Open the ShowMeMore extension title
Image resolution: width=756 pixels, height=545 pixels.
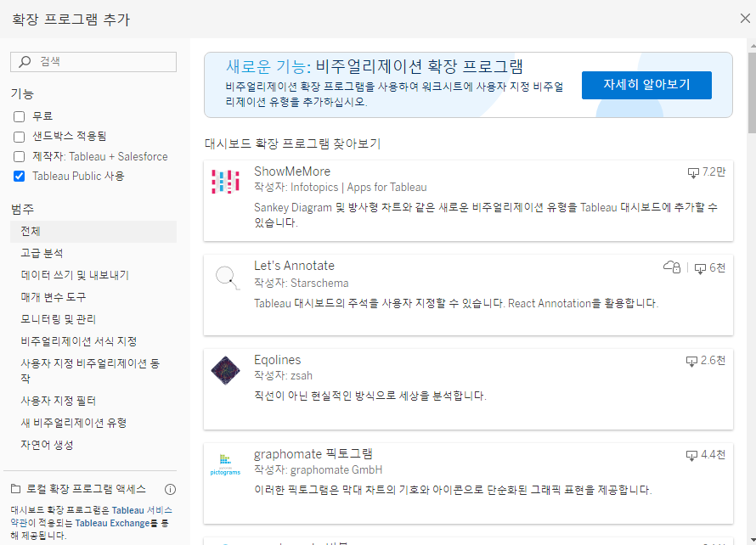[x=292, y=171]
